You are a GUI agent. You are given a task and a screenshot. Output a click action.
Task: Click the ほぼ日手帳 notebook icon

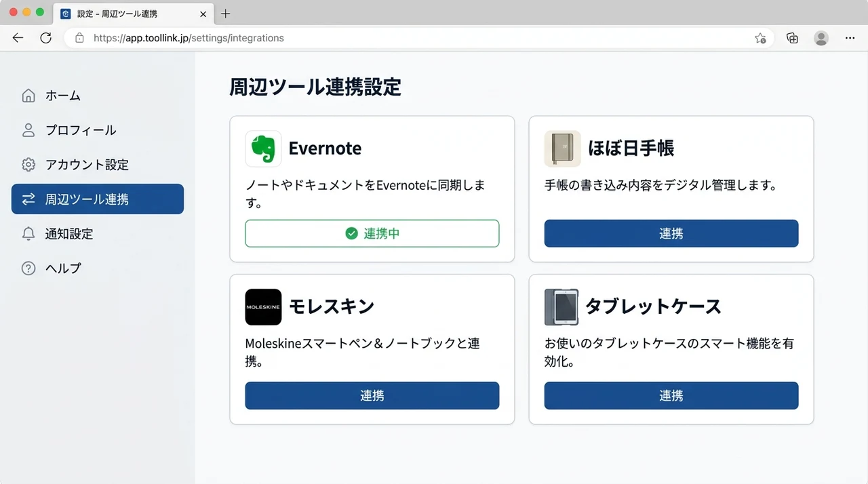pyautogui.click(x=562, y=148)
